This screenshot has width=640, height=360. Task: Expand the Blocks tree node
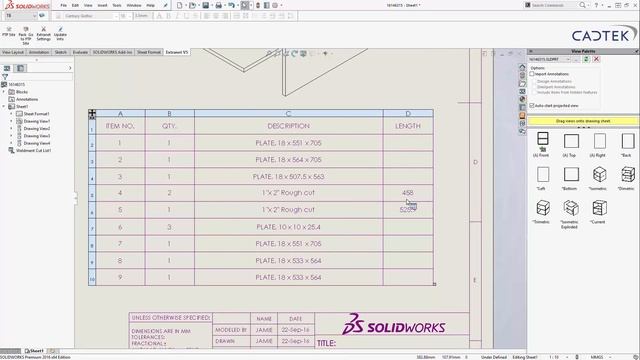4,92
